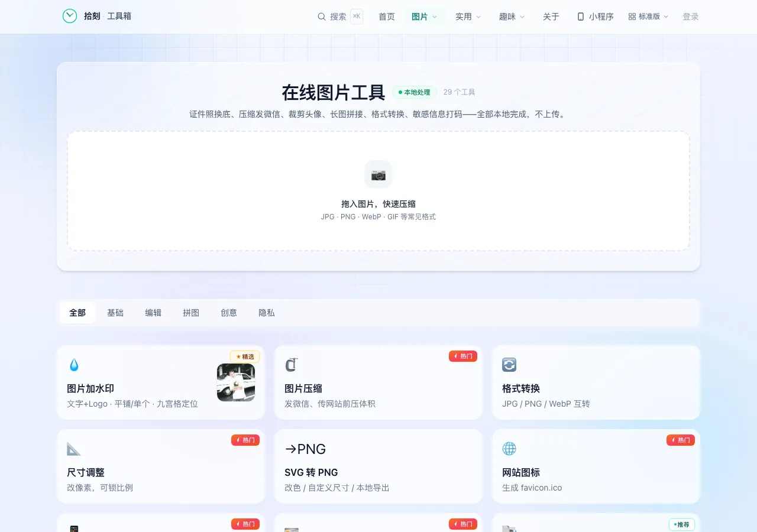
Task: Click the 热门 badge on 尺寸调整 card
Action: pos(245,440)
